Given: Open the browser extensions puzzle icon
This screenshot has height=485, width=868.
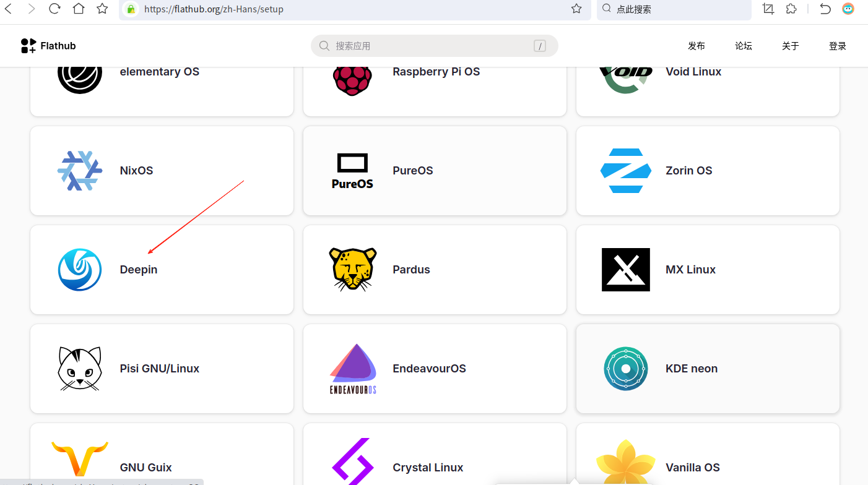Looking at the screenshot, I should click(791, 9).
